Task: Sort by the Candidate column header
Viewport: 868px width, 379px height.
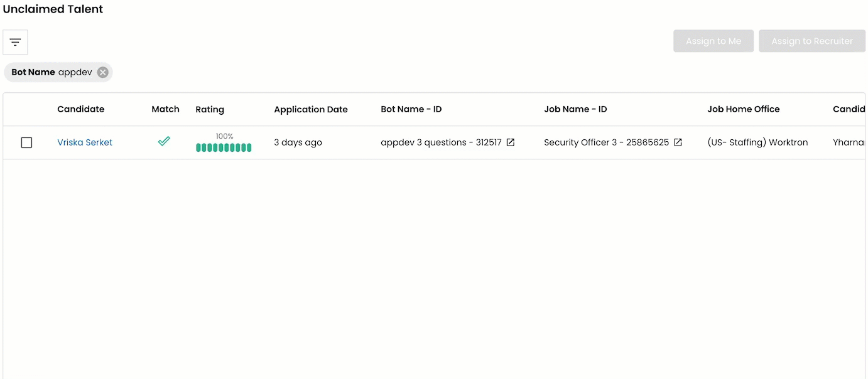Action: 80,109
